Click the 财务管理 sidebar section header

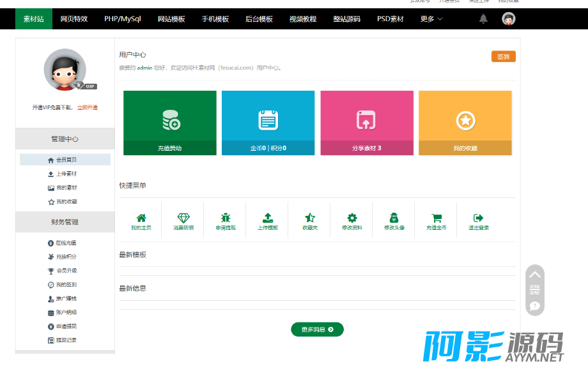[65, 222]
